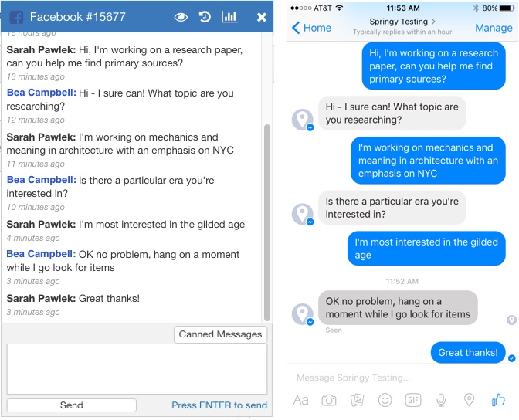The width and height of the screenshot is (519, 420).
Task: Open the emoji smiley icon
Action: pyautogui.click(x=385, y=400)
